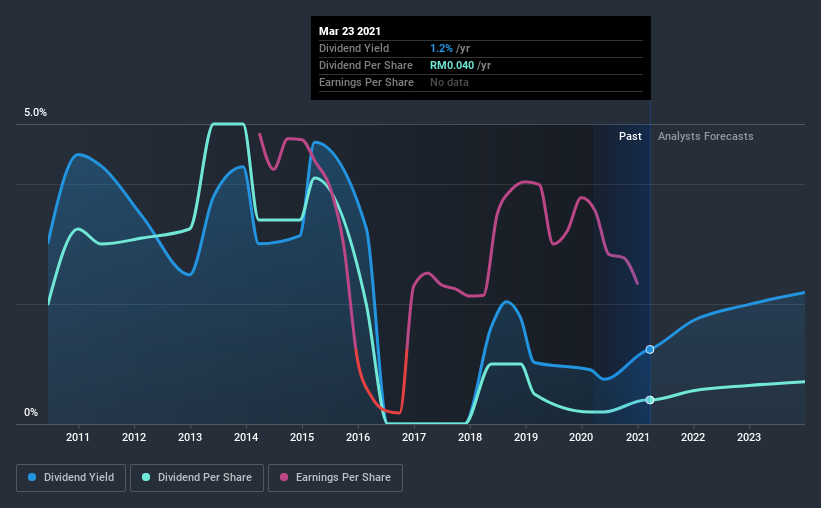Toggle the Dividend Yield legend button
The width and height of the screenshot is (821, 508).
pyautogui.click(x=71, y=478)
